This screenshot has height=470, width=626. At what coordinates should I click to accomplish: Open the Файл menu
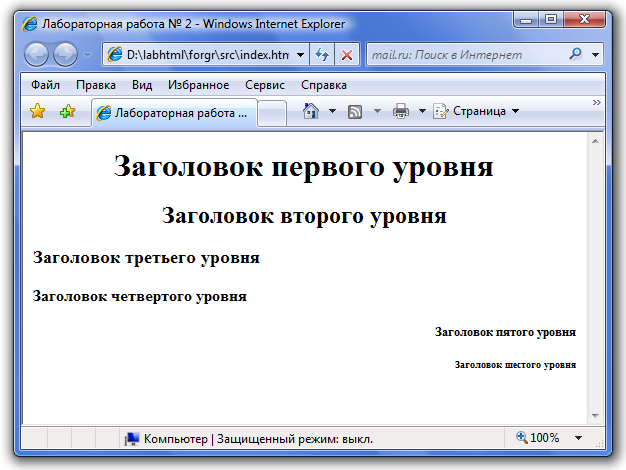(45, 85)
